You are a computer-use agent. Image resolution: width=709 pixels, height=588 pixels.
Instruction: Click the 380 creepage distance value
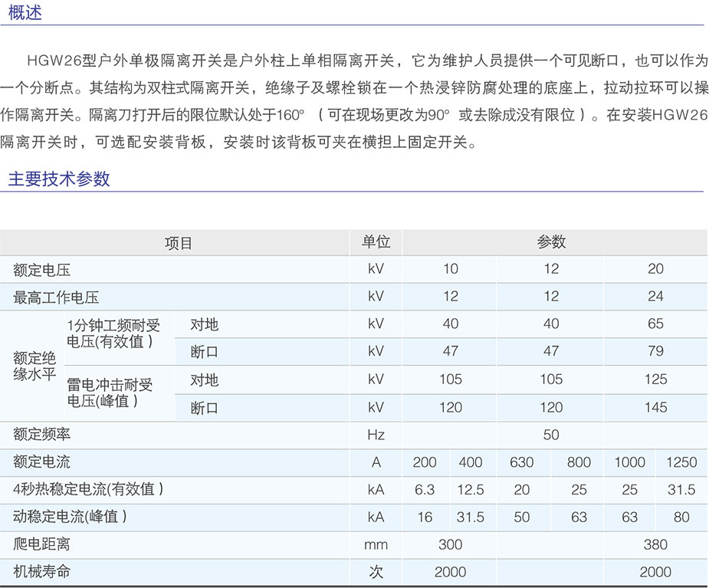[x=655, y=545]
